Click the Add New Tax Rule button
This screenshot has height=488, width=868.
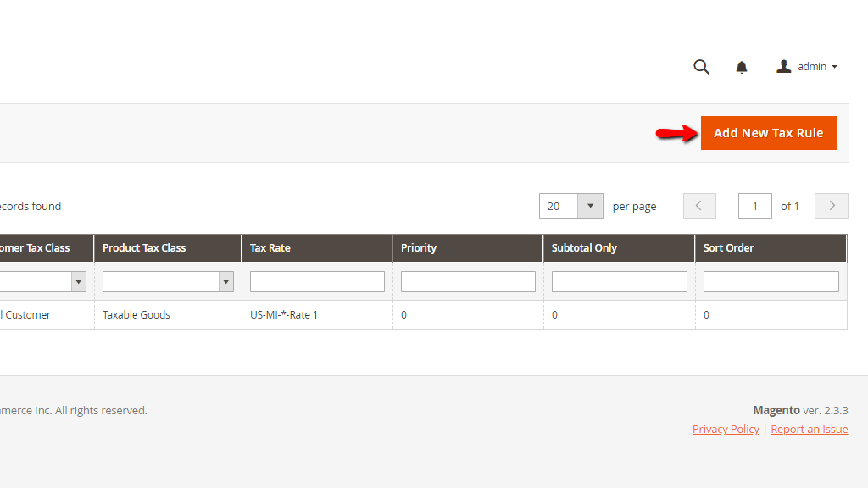coord(768,133)
